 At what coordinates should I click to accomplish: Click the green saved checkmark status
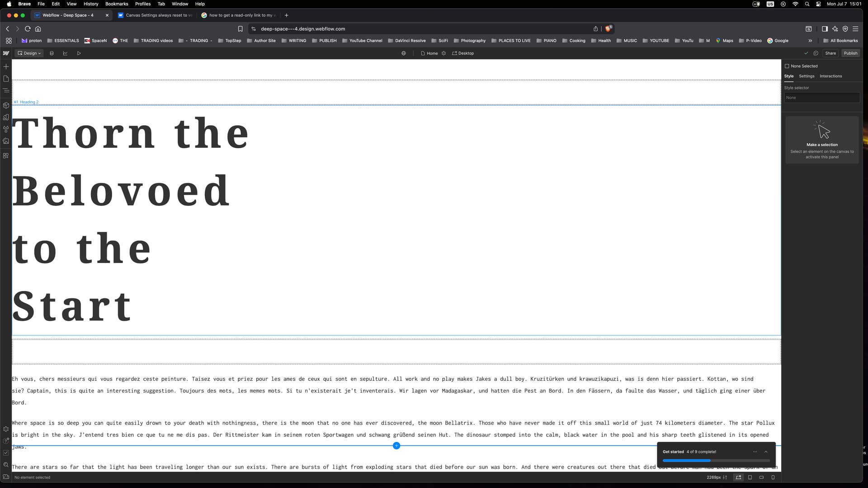tap(806, 53)
